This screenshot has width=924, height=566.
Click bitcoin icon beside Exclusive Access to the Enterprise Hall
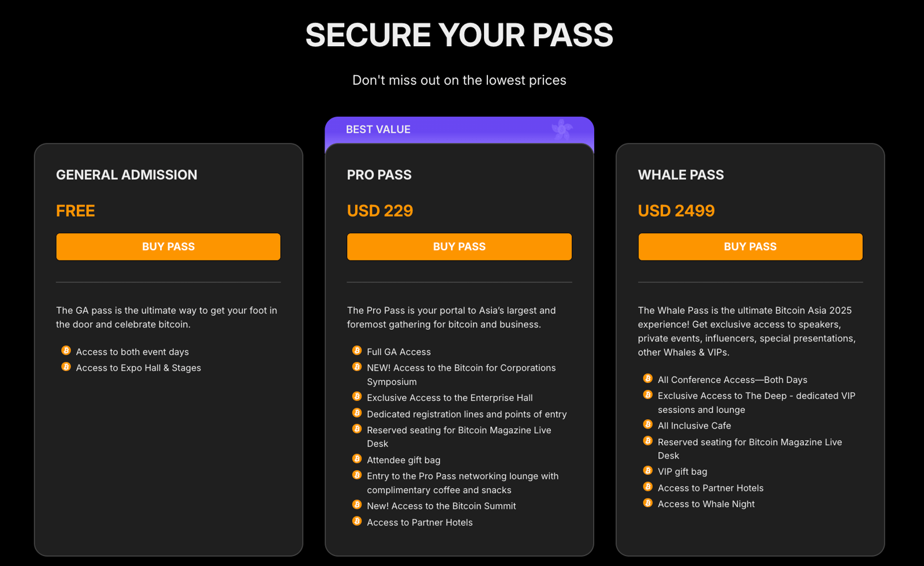point(357,396)
